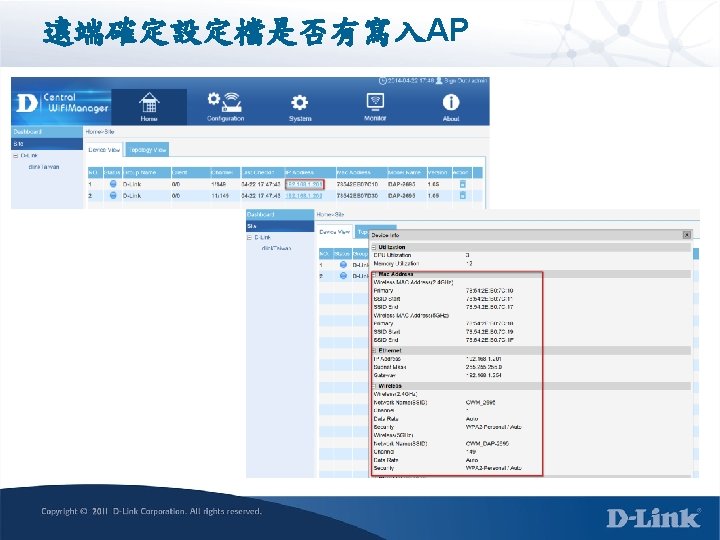The height and width of the screenshot is (540, 720).
Task: Open Site in the upper sidebar
Action: click(47, 144)
